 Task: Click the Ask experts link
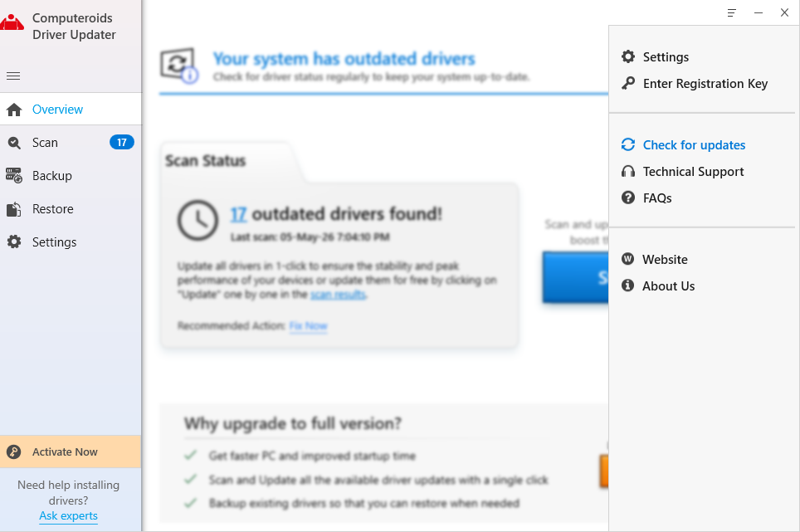click(68, 515)
